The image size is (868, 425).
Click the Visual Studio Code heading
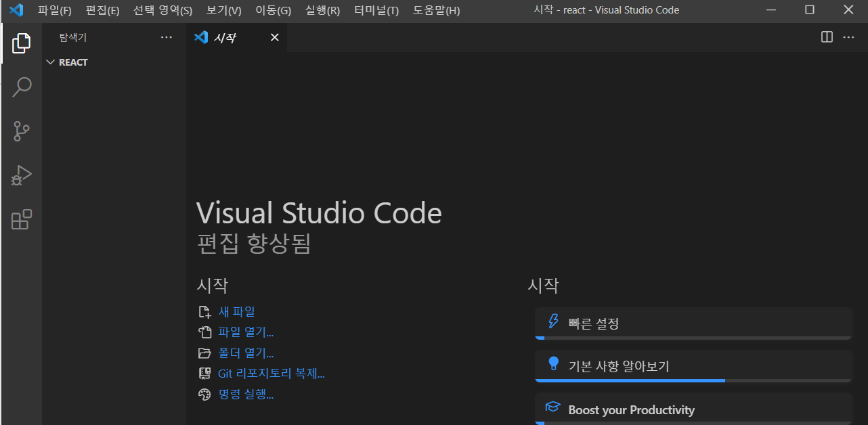coord(319,214)
